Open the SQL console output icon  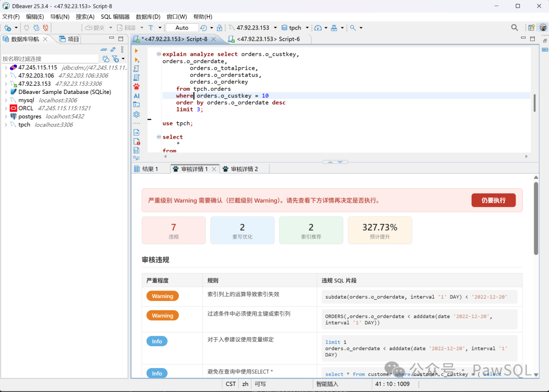pyautogui.click(x=137, y=105)
